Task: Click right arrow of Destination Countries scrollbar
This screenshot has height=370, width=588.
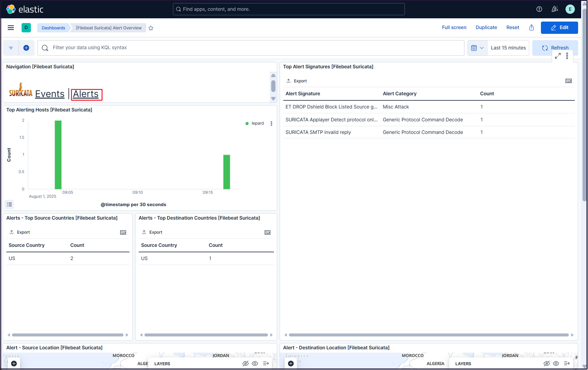Action: pyautogui.click(x=271, y=335)
